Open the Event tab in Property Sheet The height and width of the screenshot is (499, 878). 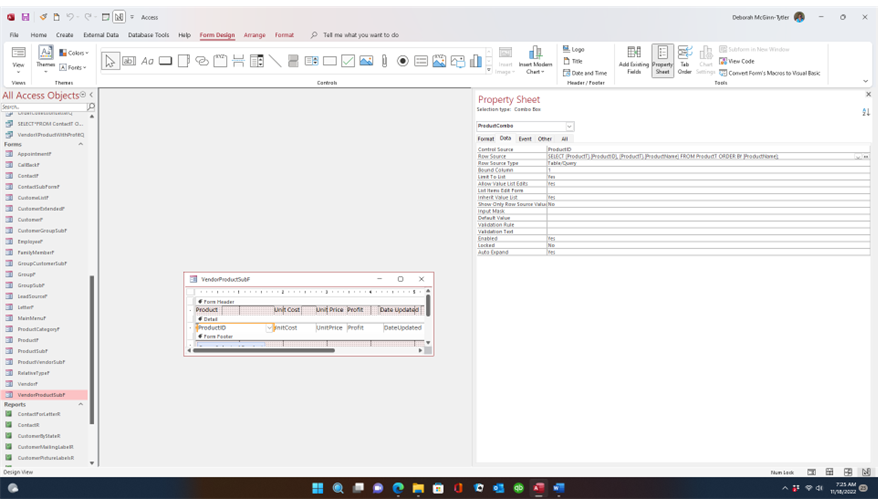pos(524,139)
